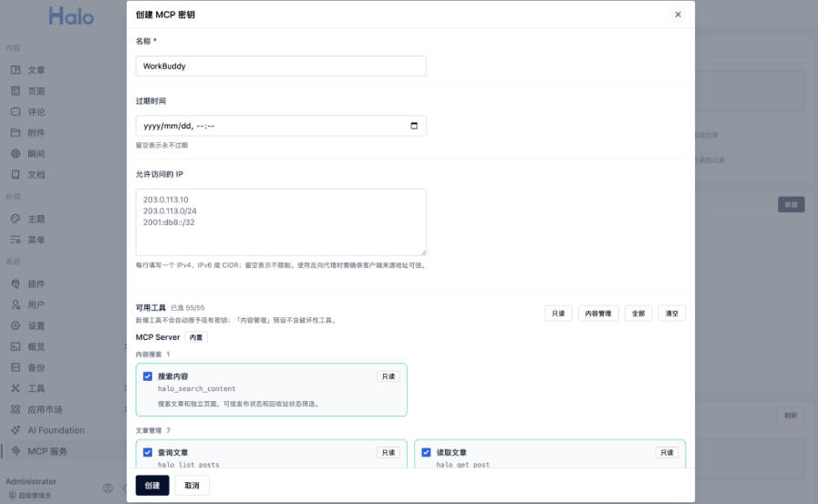Open 页面 in the sidebar

coord(36,91)
